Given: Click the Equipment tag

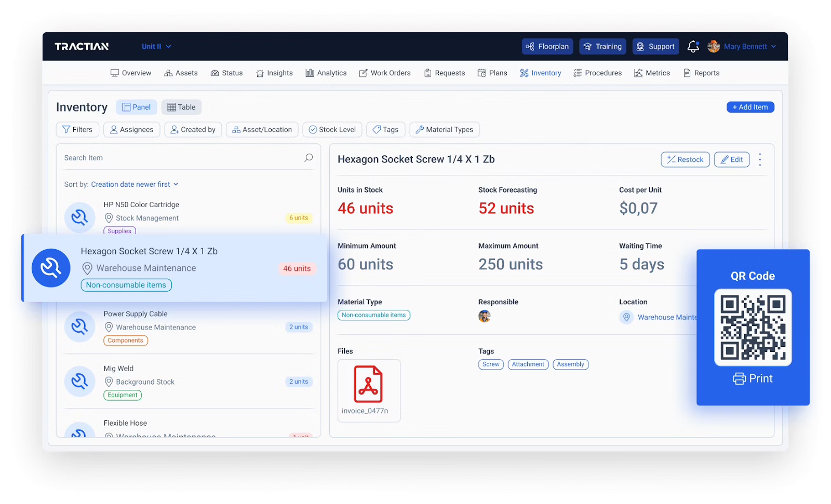Looking at the screenshot, I should pos(123,395).
